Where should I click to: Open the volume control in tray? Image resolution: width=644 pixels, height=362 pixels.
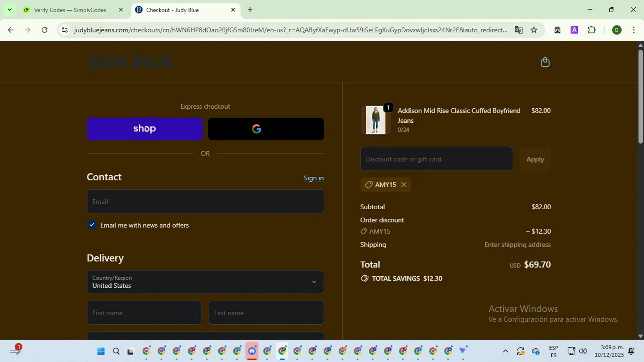[x=583, y=351]
